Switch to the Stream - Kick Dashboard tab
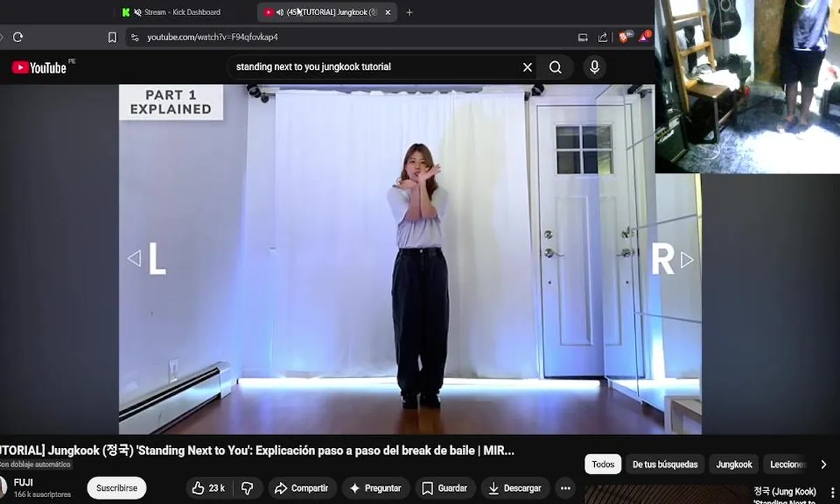840x504 pixels. point(182,12)
